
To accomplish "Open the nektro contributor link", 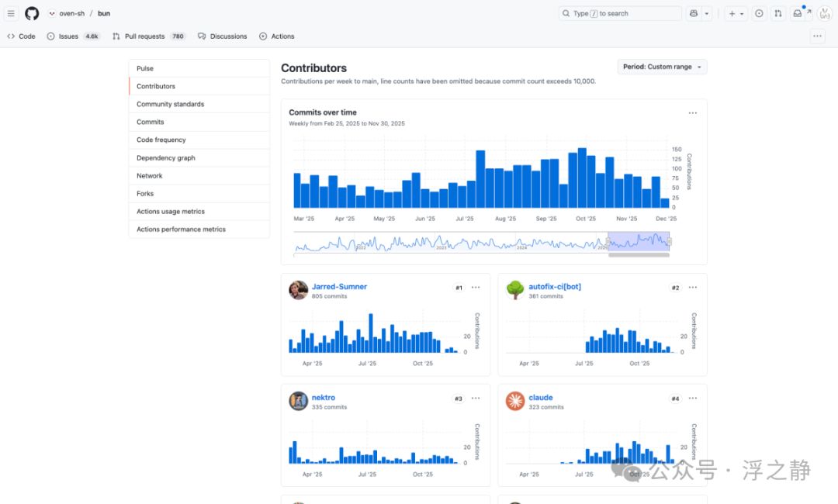I will (x=324, y=398).
